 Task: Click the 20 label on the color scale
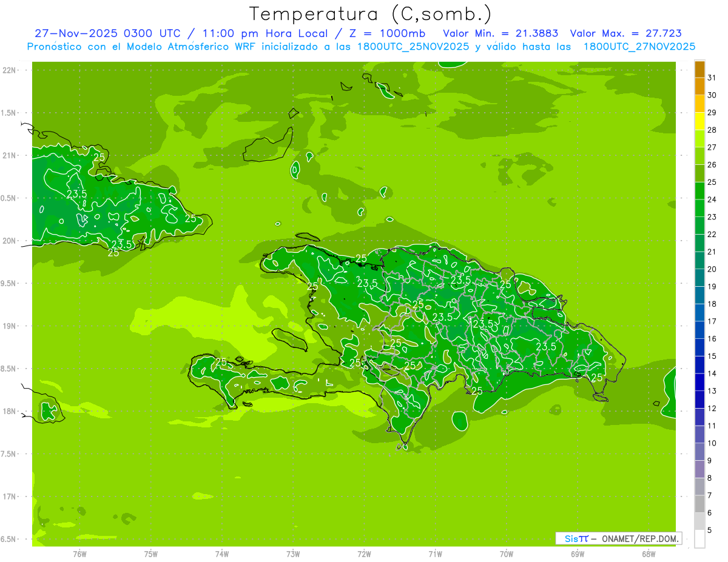pos(712,269)
